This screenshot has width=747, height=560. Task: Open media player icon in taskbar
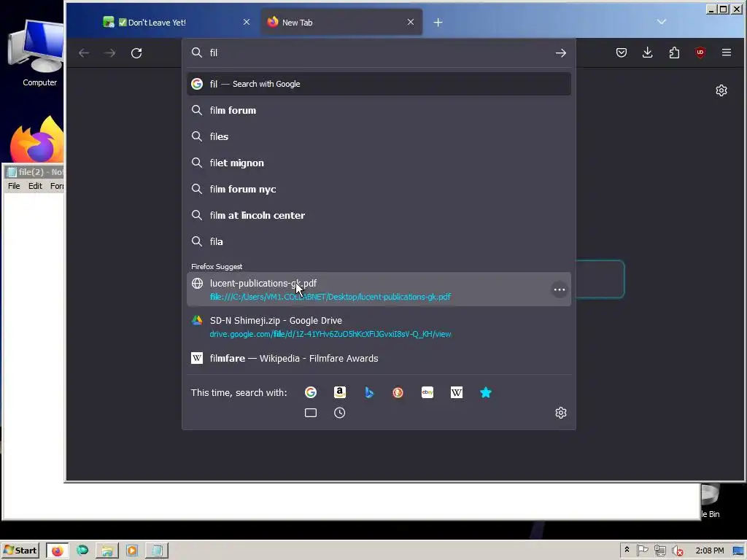[x=132, y=551]
